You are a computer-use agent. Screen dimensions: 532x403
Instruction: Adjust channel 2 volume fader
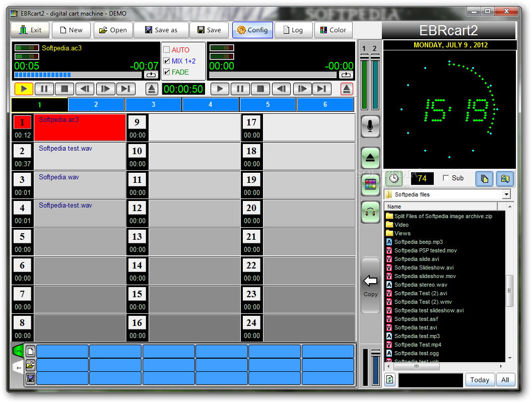point(375,56)
